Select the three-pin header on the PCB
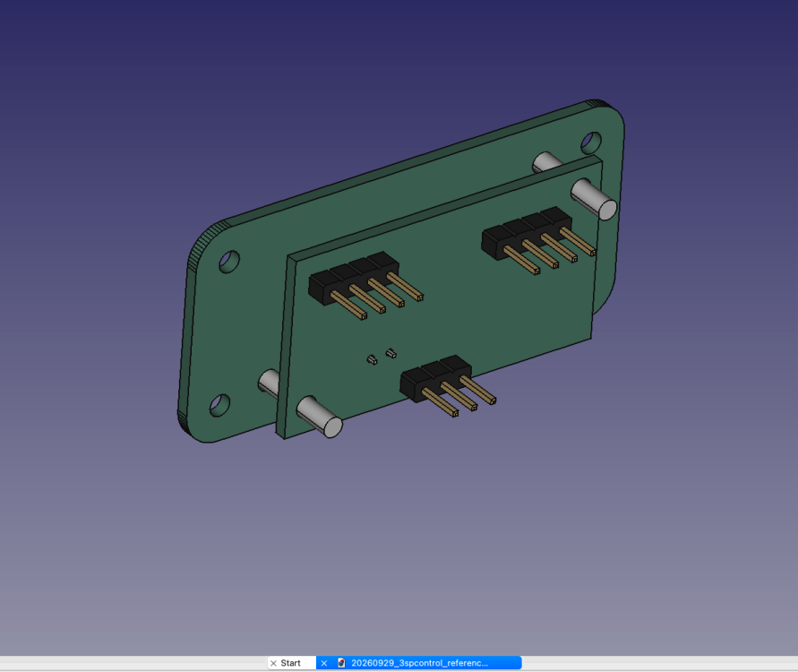This screenshot has height=672, width=798. 448,386
